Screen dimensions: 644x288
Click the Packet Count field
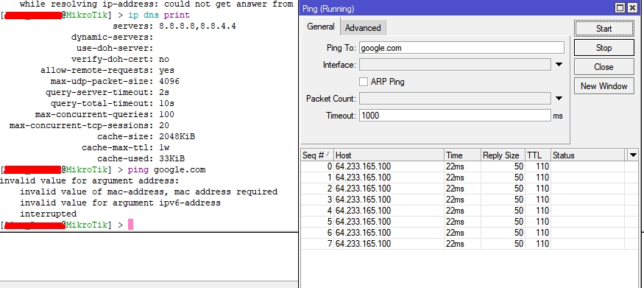(x=455, y=99)
